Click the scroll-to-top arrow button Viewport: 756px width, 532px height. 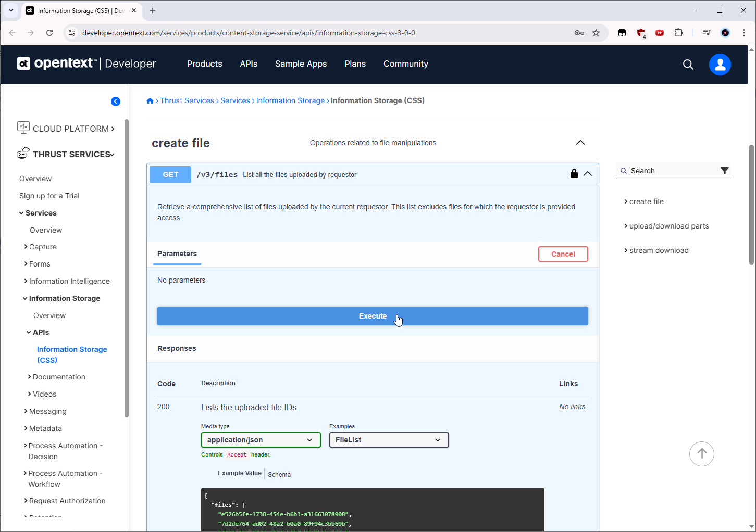click(x=702, y=454)
